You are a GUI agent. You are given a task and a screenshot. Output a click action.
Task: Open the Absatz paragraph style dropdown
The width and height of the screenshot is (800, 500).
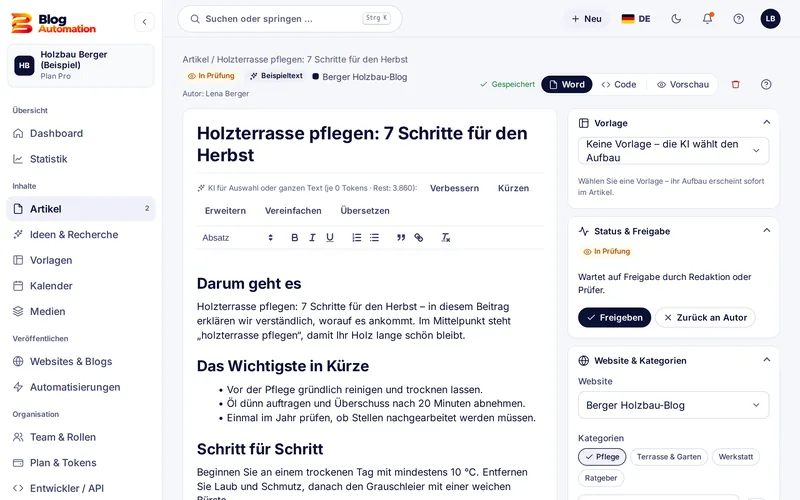pos(237,238)
